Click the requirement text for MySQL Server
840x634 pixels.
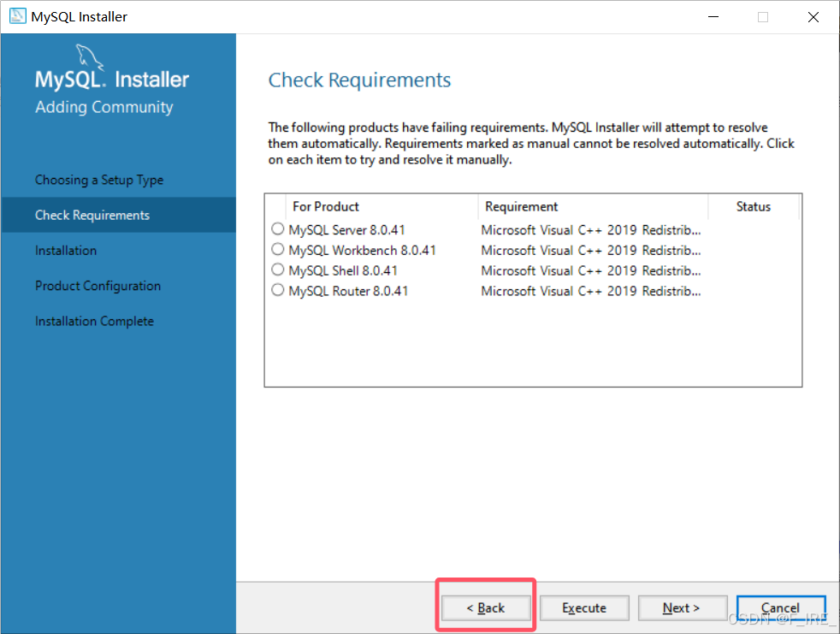[591, 230]
